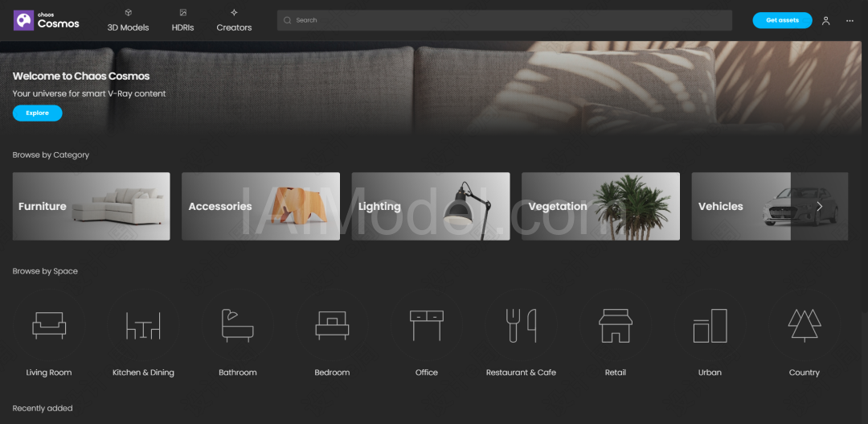868x424 pixels.
Task: Open the Furniture category card
Action: 92,206
